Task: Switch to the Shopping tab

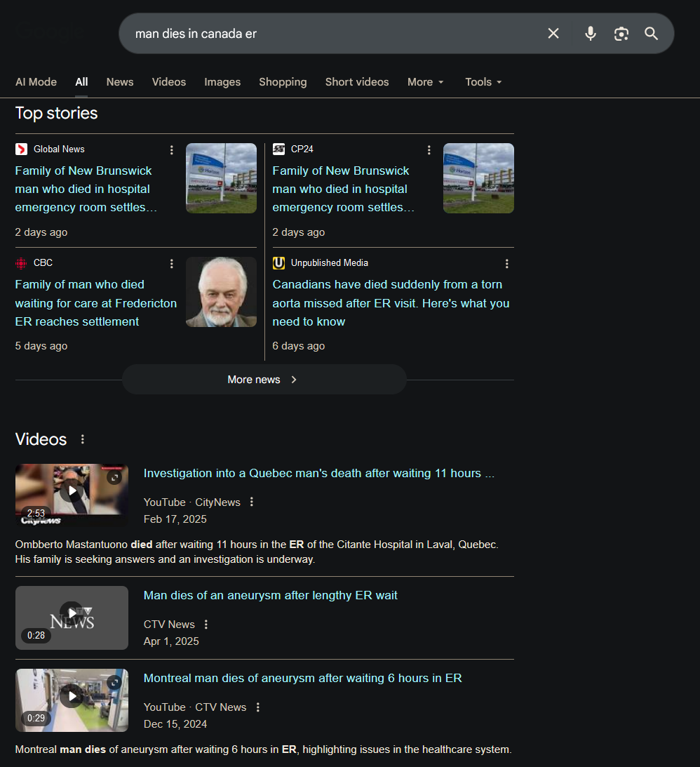Action: (x=283, y=81)
